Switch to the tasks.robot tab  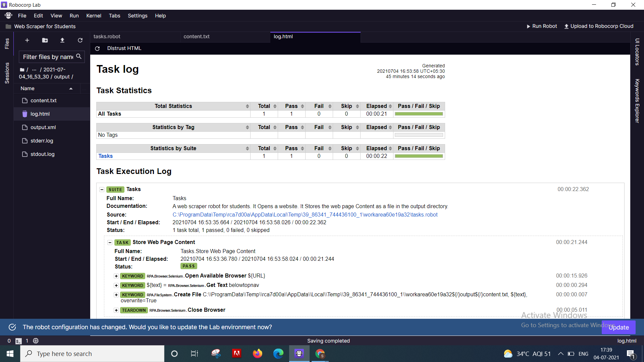point(107,37)
